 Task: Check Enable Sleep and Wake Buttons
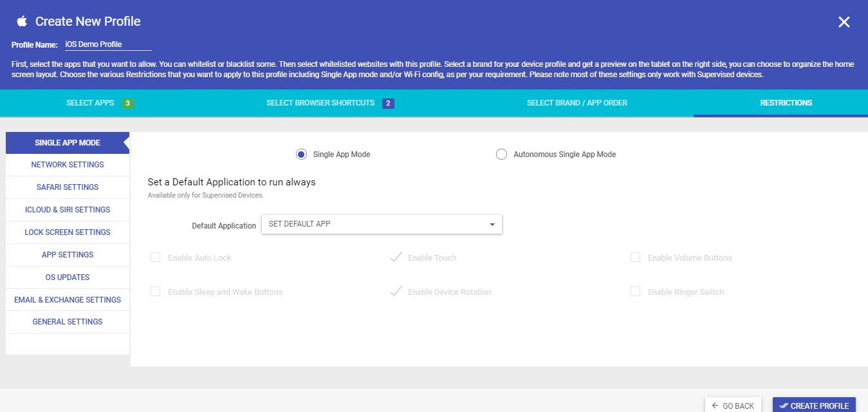[x=155, y=292]
